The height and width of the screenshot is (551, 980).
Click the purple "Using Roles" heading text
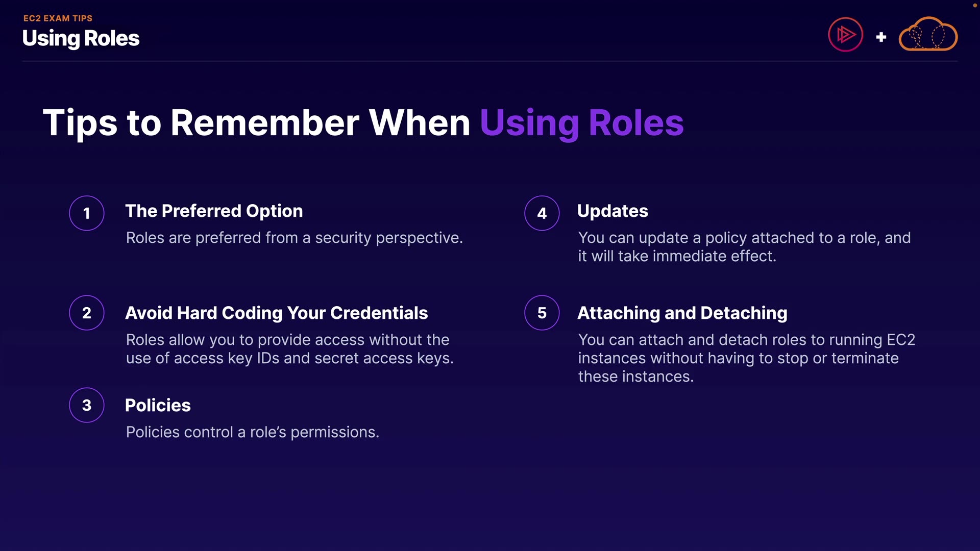coord(581,123)
